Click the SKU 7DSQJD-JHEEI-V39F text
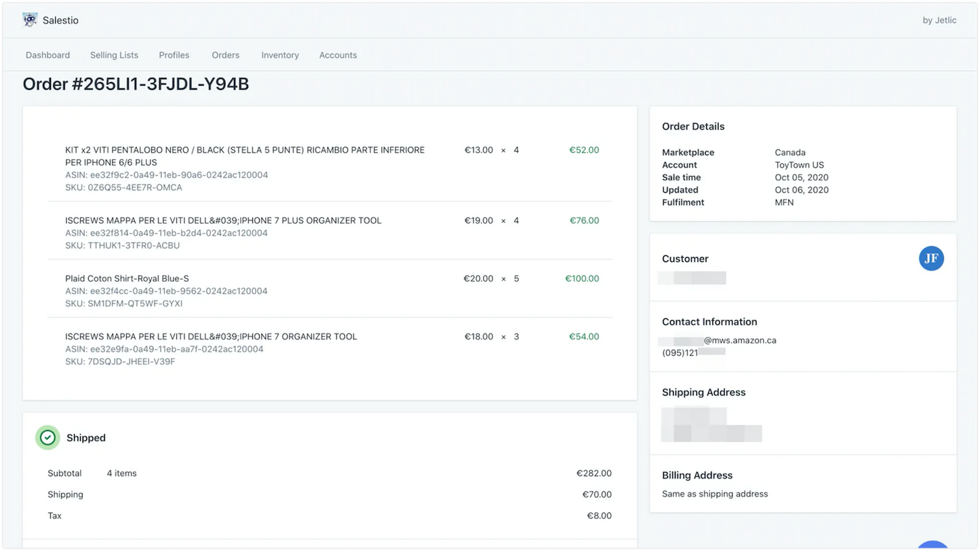This screenshot has height=551, width=980. coord(120,362)
